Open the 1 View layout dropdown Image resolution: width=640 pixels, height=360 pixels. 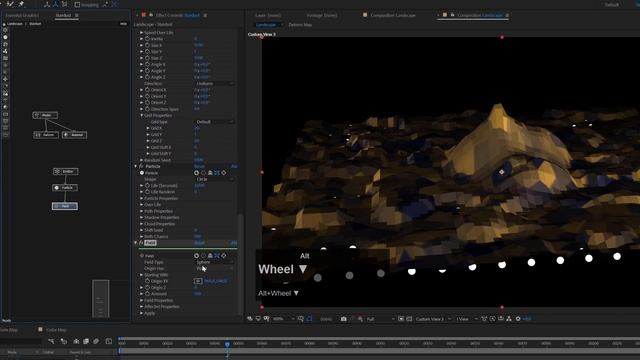(x=467, y=319)
